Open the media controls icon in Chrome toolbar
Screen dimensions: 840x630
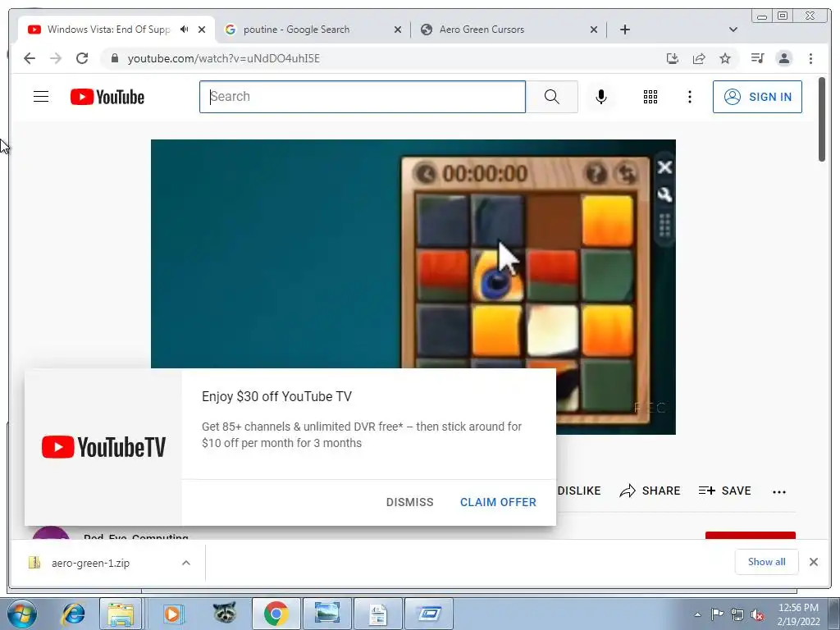pos(757,58)
